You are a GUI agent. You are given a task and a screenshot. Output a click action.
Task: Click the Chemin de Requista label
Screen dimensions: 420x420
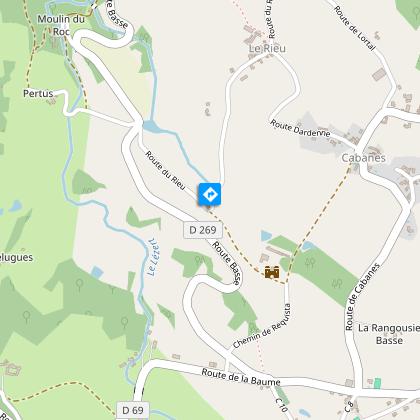click(262, 326)
